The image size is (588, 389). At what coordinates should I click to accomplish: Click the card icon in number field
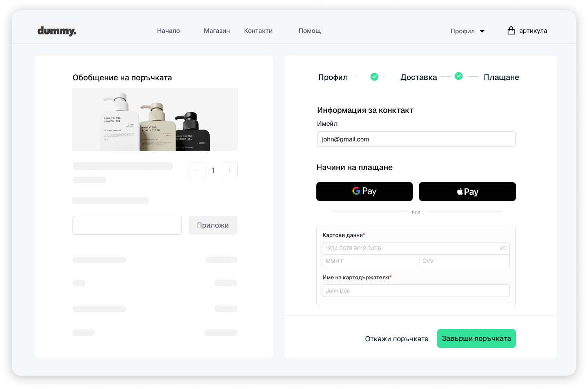tap(503, 248)
